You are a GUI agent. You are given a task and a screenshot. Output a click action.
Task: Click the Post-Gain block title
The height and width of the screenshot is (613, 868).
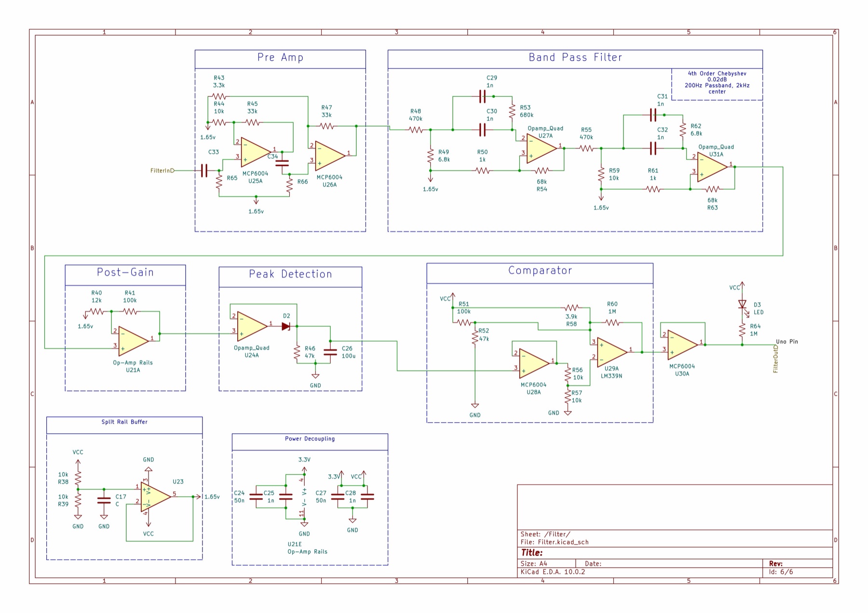point(125,272)
